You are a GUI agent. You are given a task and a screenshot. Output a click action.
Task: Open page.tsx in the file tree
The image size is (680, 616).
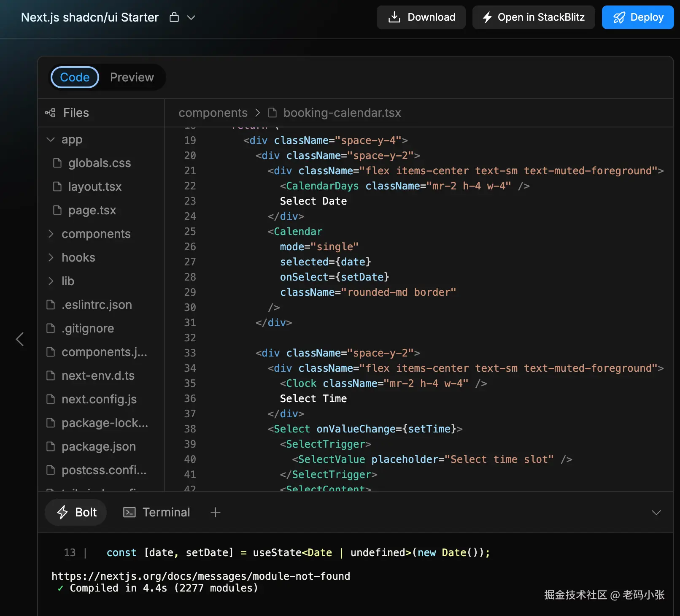tap(92, 210)
